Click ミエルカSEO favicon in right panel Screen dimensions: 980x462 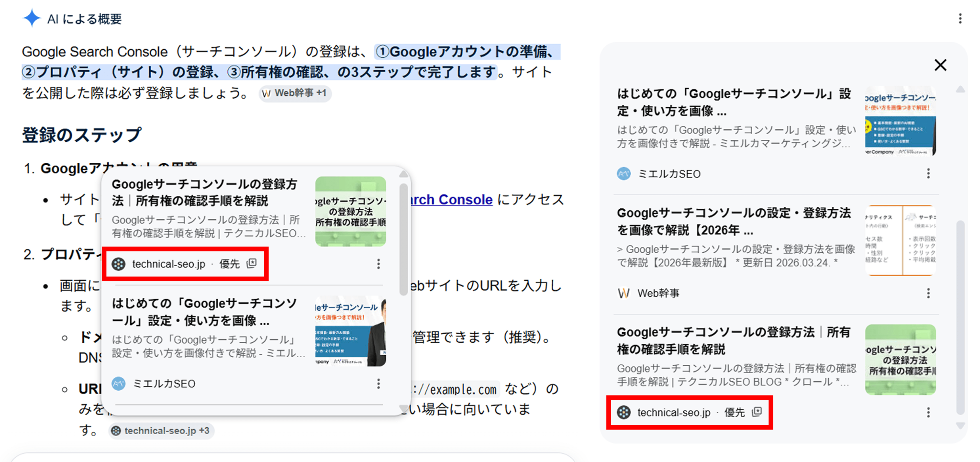coord(624,174)
